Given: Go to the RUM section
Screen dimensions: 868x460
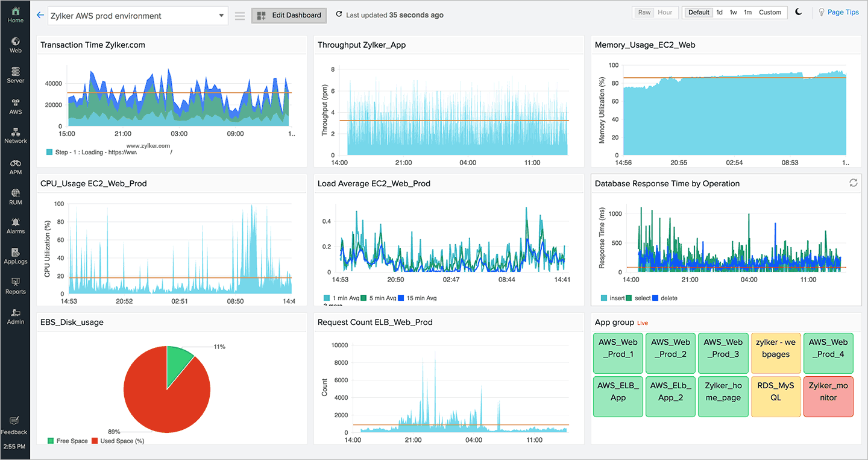Looking at the screenshot, I should point(15,197).
